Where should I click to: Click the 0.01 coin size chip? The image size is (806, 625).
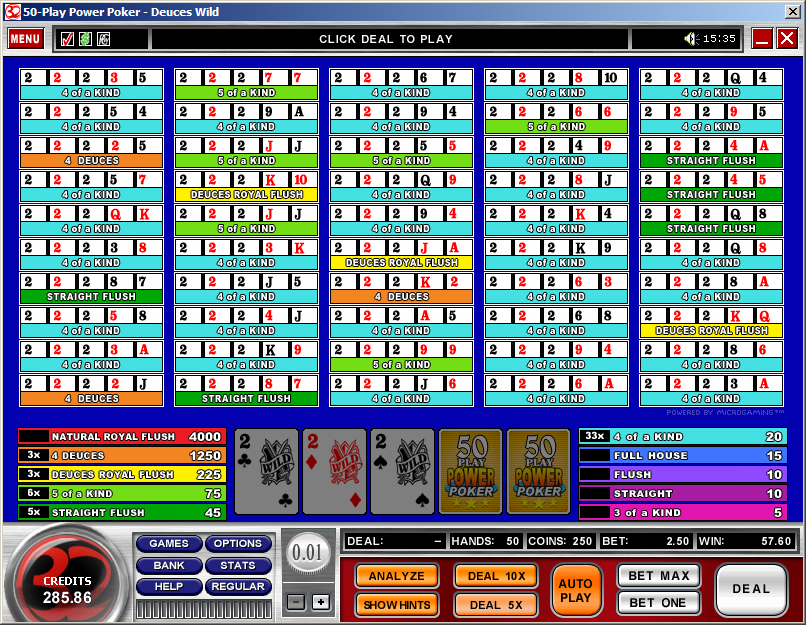tap(307, 553)
